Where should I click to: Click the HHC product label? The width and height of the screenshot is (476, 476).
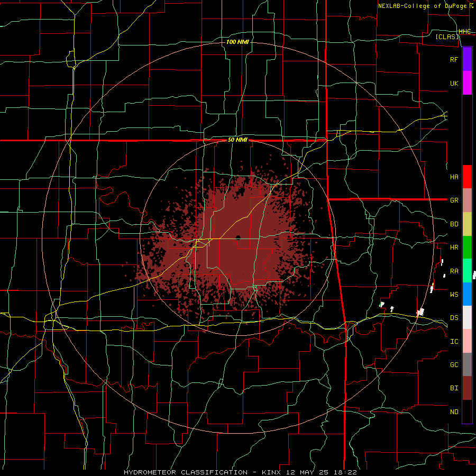[465, 32]
